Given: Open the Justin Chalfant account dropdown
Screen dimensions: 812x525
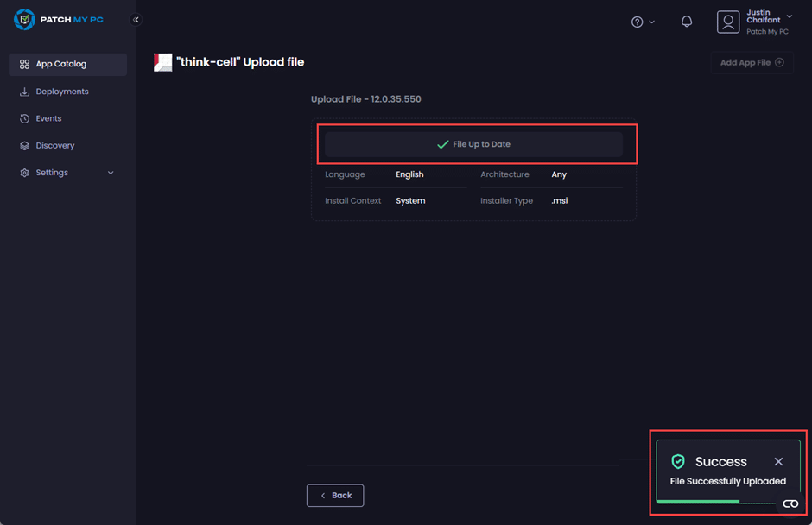Looking at the screenshot, I should tap(789, 16).
